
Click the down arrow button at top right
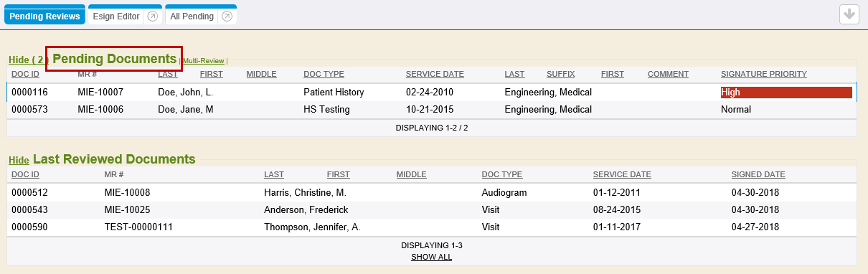(849, 14)
